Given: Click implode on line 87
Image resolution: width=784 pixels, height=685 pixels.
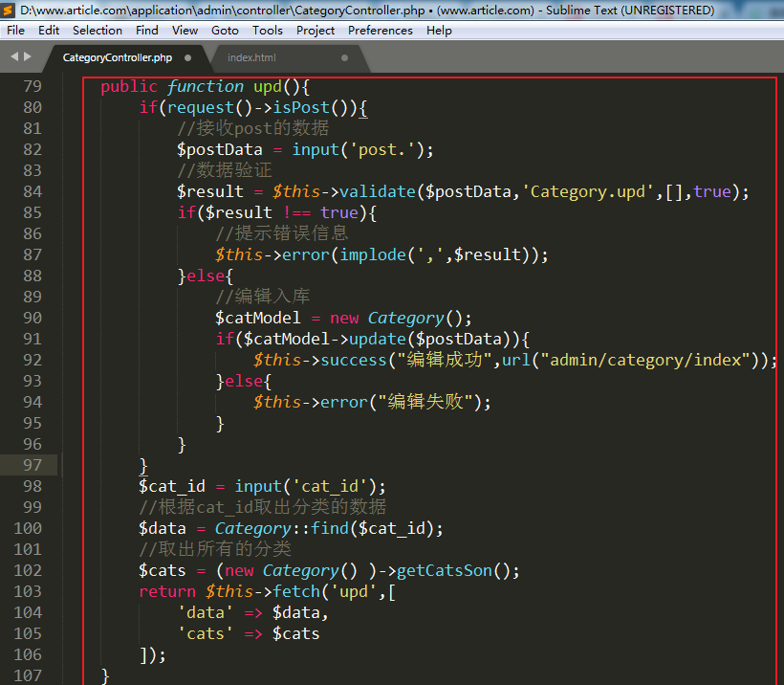Looking at the screenshot, I should pyautogui.click(x=373, y=254).
